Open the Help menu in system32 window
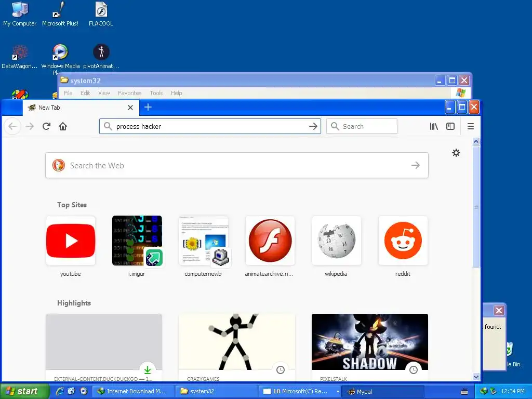 177,93
